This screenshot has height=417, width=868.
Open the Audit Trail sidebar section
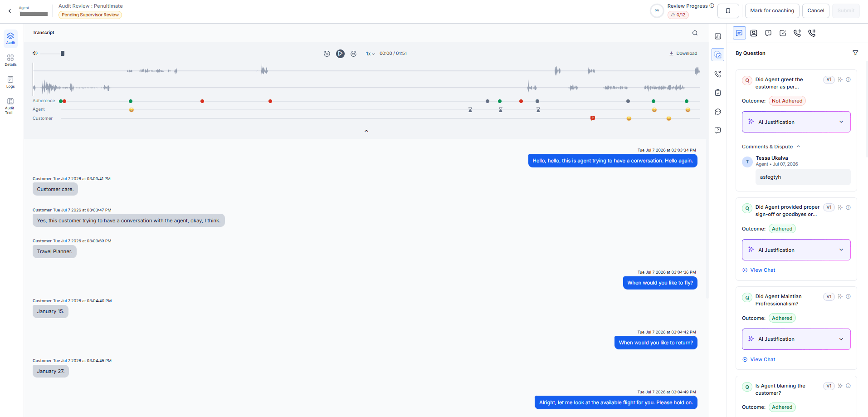coord(10,106)
